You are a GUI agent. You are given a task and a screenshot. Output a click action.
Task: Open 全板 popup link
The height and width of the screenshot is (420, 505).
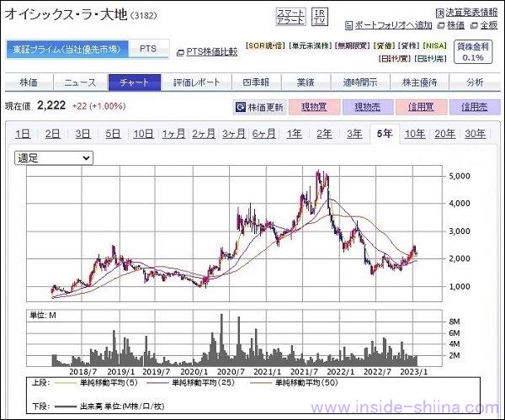pyautogui.click(x=488, y=25)
